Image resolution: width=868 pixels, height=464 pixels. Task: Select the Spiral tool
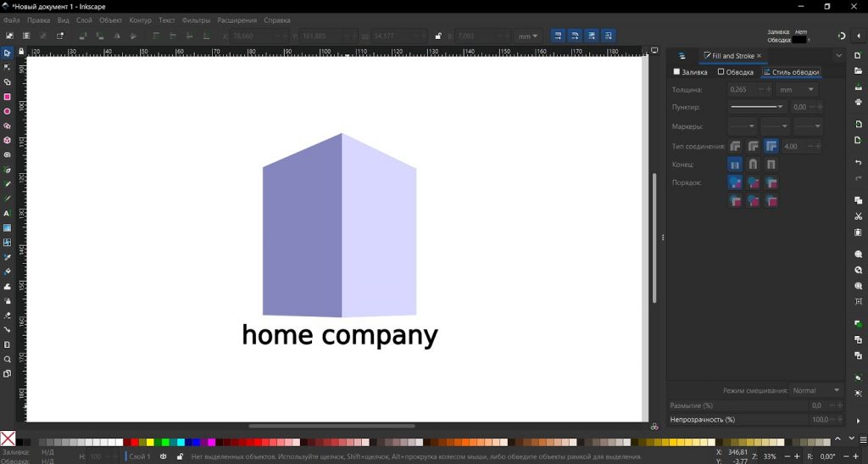point(7,155)
